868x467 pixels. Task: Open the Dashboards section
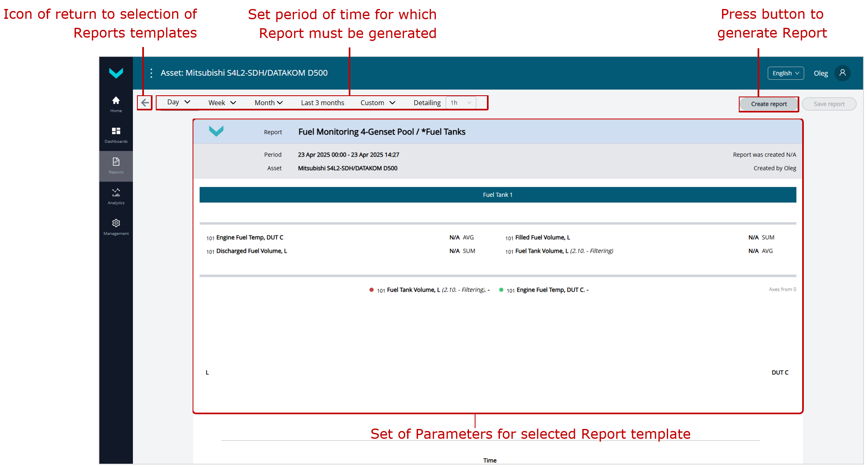(116, 135)
